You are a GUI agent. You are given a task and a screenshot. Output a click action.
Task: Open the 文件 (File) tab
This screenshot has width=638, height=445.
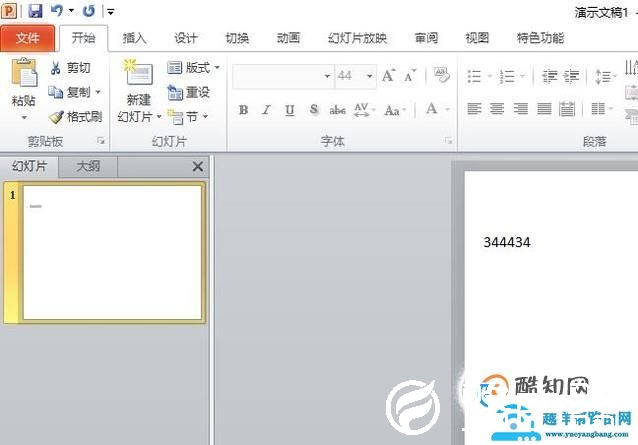coord(28,38)
